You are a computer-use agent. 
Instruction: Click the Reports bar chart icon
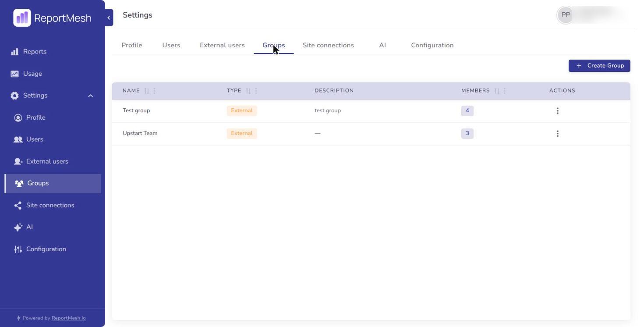14,52
